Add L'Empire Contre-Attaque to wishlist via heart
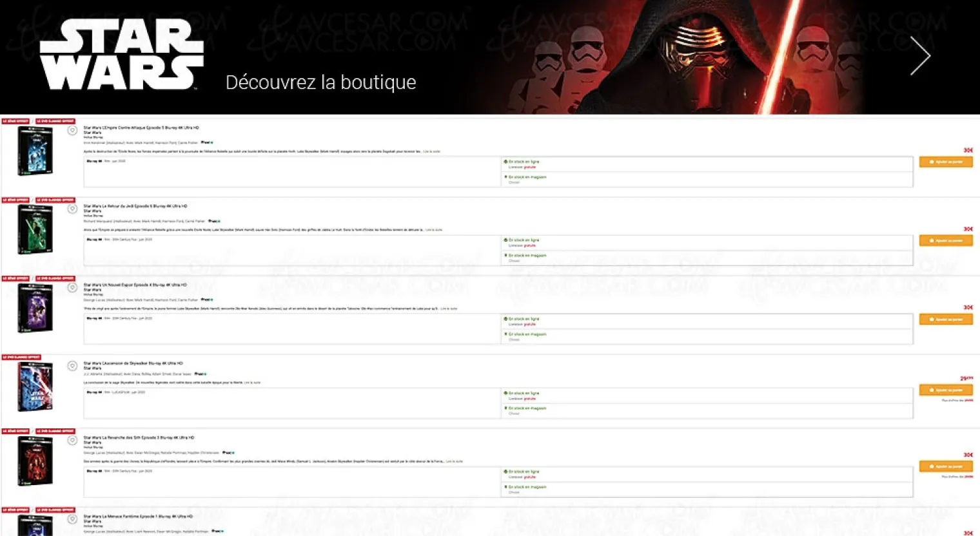 tap(72, 131)
